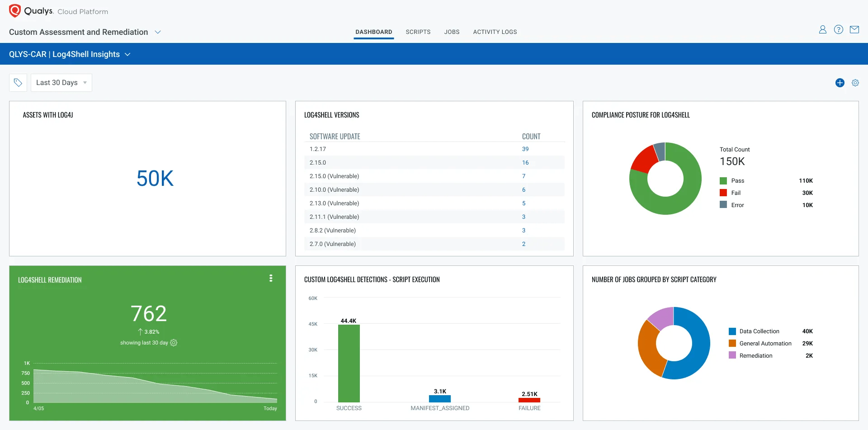The width and height of the screenshot is (868, 430).
Task: Open the ACTIVITY LOGS tab
Action: tap(495, 32)
